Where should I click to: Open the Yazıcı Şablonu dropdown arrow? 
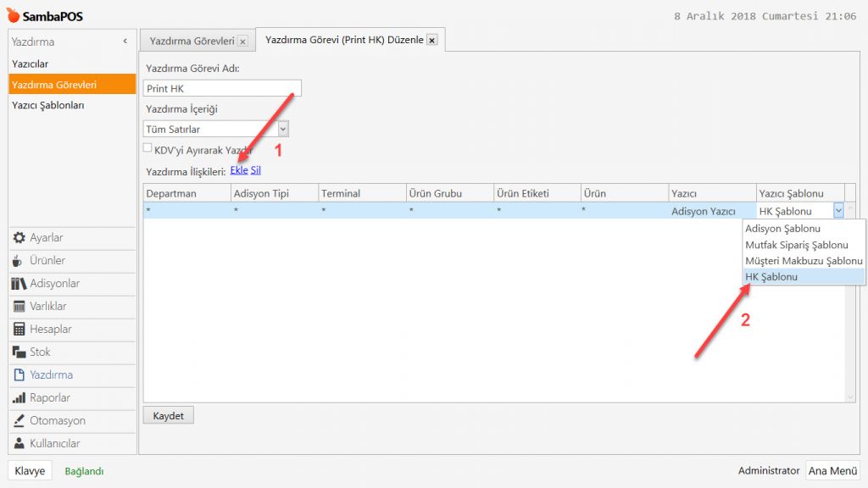(x=838, y=211)
